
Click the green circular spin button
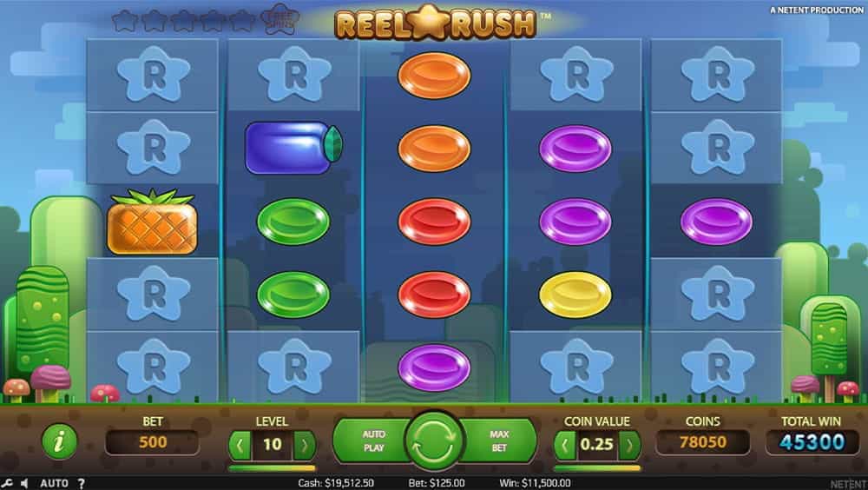434,441
